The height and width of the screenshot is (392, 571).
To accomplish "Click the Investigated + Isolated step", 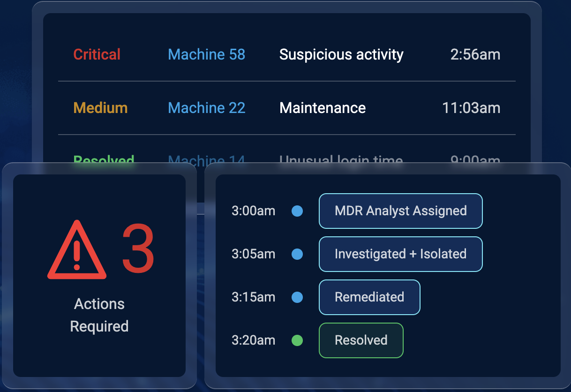I will point(401,254).
